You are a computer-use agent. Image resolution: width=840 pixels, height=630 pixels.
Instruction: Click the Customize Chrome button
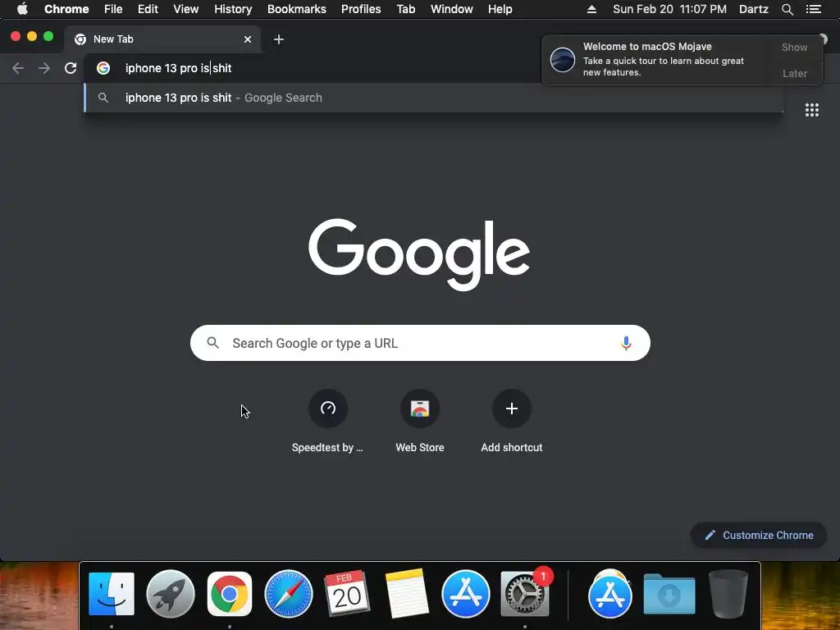pyautogui.click(x=759, y=535)
